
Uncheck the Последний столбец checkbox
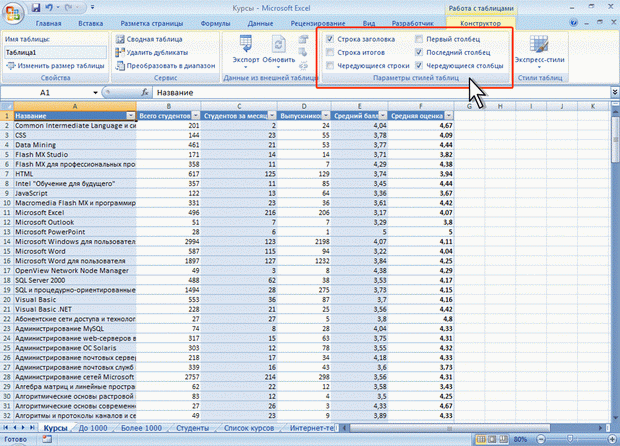pos(419,52)
